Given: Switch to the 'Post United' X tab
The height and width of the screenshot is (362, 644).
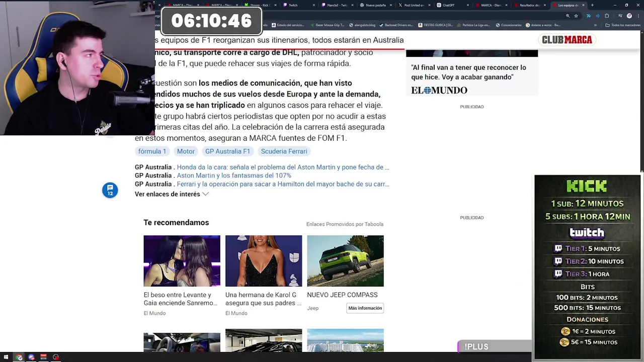Looking at the screenshot, I should click(x=415, y=5).
